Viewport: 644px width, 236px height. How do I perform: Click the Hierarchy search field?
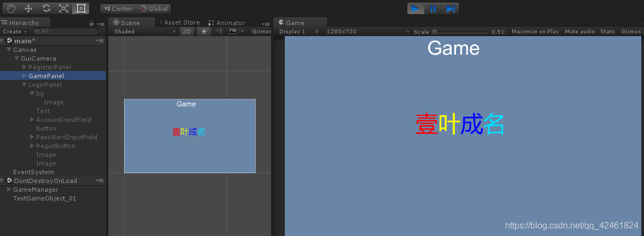coord(66,31)
